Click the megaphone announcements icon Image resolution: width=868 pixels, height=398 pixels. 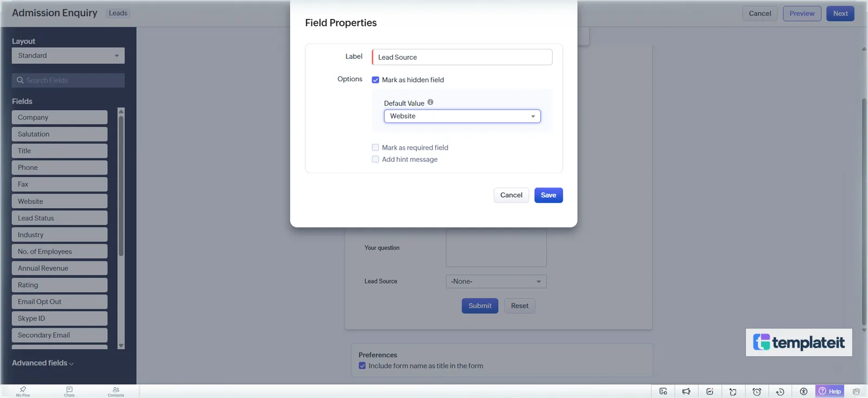pyautogui.click(x=686, y=391)
